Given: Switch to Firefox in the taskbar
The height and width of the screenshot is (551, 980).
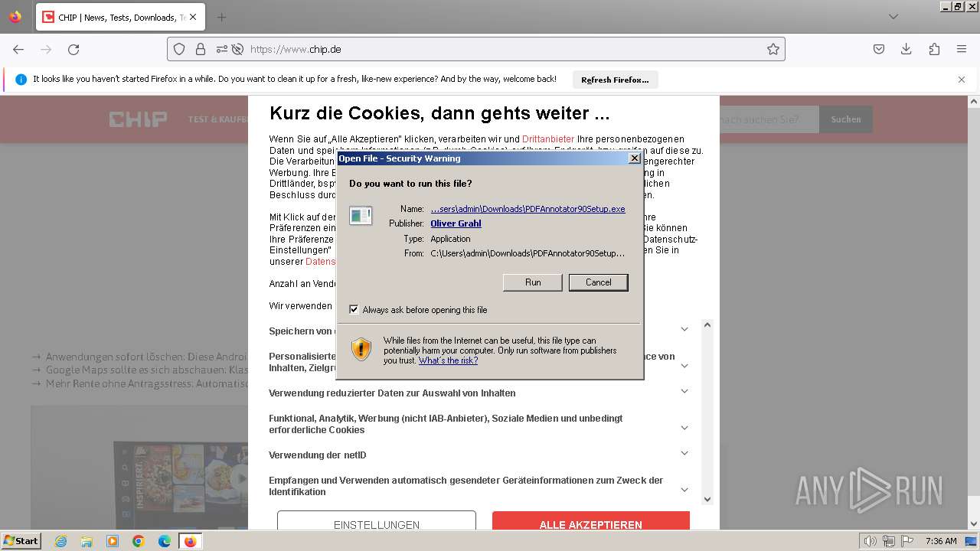Looking at the screenshot, I should (190, 541).
